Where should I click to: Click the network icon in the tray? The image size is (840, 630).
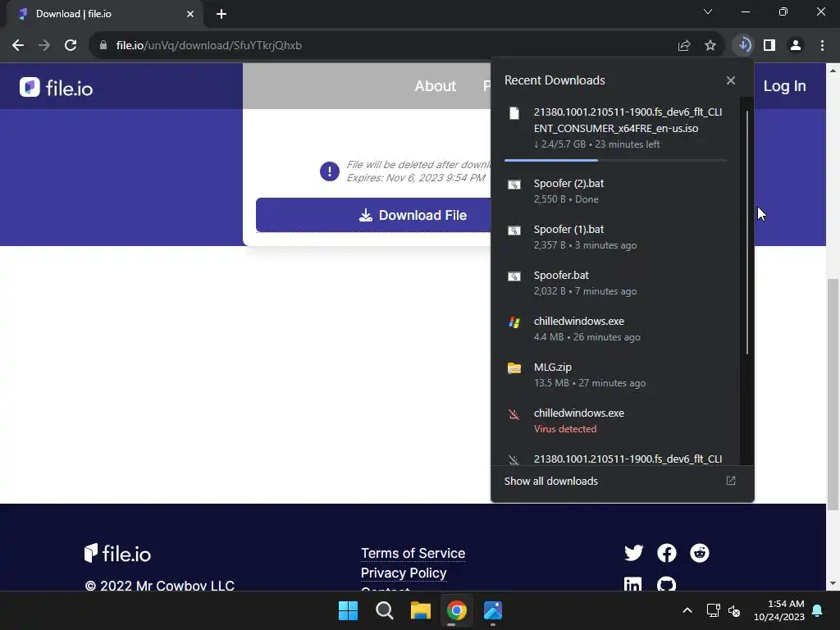coord(713,610)
